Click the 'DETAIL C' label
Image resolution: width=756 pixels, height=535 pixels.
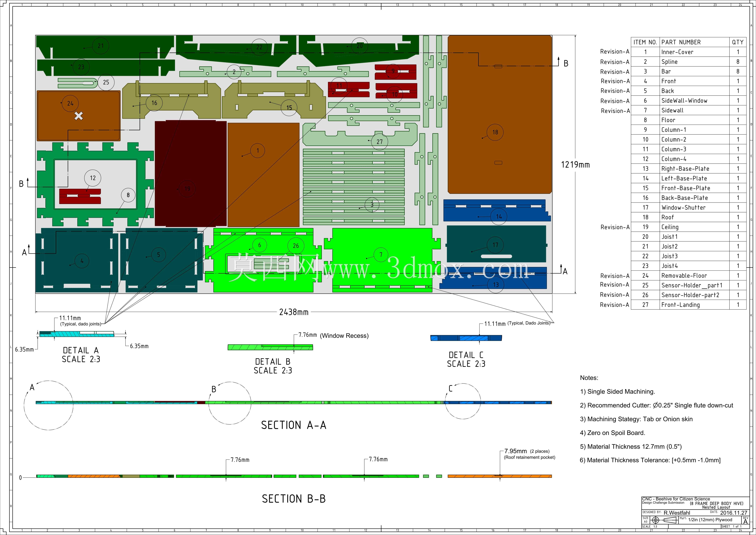pos(466,355)
